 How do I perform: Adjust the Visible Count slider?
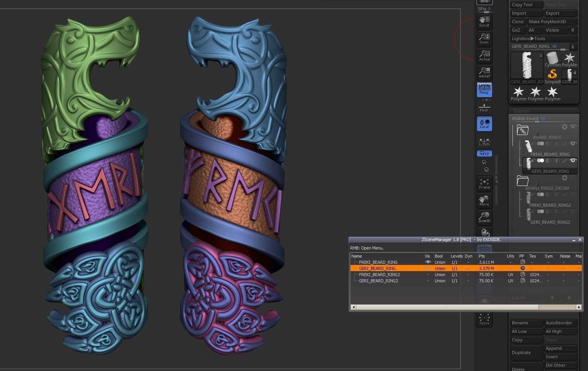click(x=544, y=119)
